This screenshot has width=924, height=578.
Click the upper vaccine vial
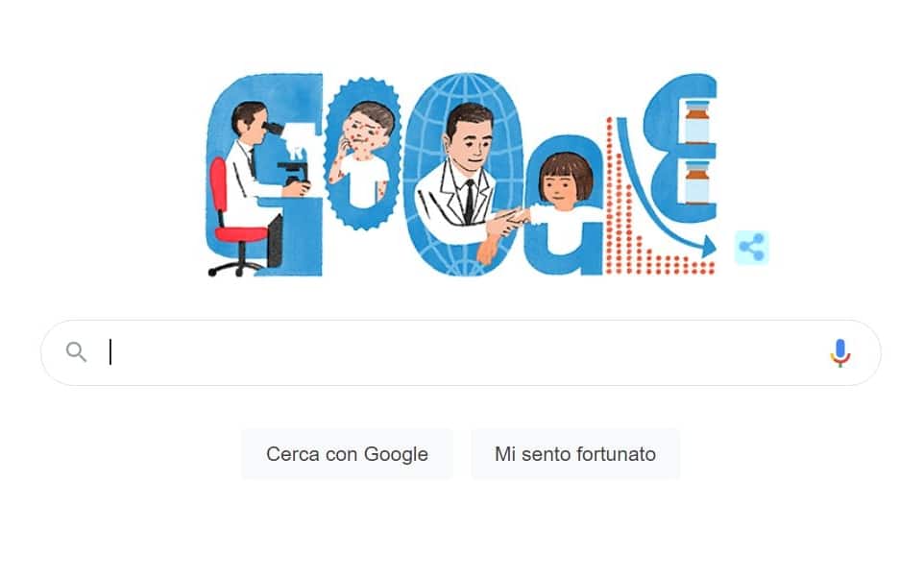pos(697,121)
